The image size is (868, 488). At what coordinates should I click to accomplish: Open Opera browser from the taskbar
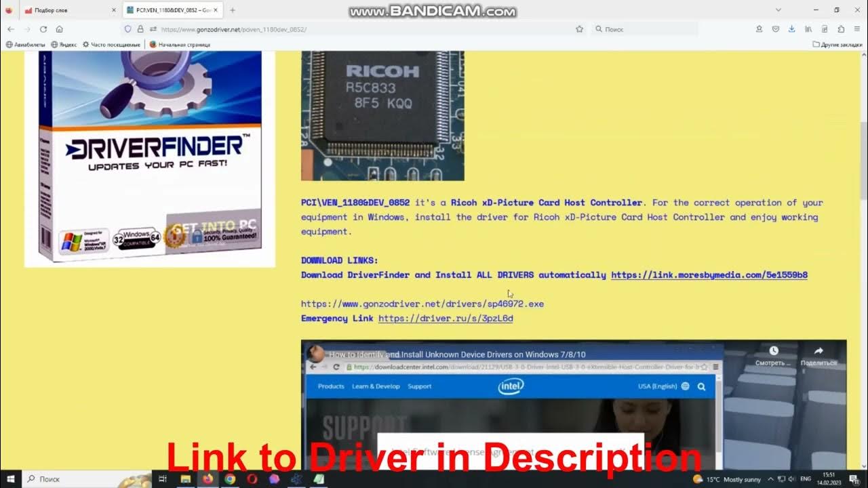[x=252, y=479]
